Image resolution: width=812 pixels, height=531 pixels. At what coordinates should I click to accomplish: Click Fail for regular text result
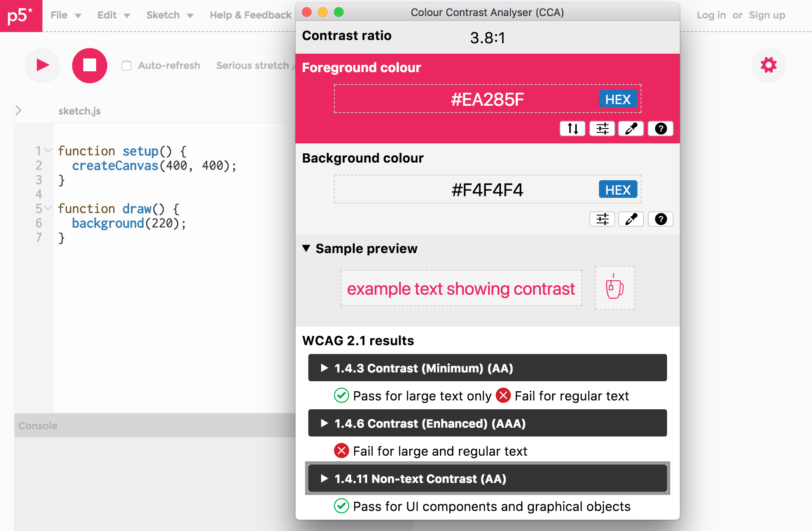(x=571, y=396)
